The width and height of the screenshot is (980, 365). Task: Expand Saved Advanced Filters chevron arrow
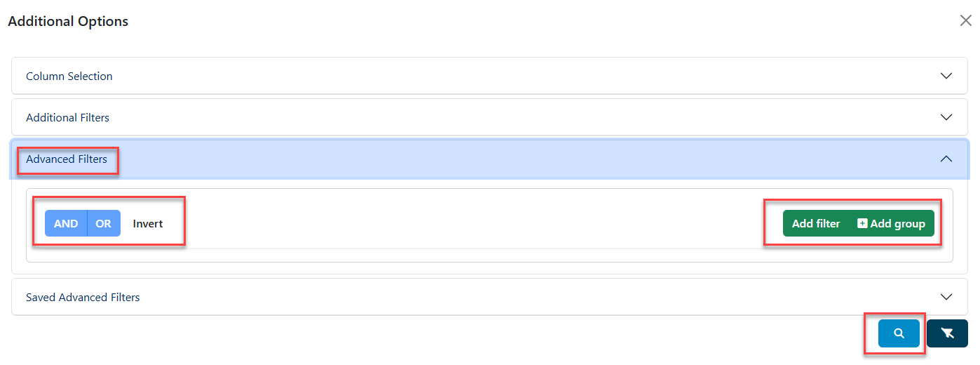(x=946, y=297)
